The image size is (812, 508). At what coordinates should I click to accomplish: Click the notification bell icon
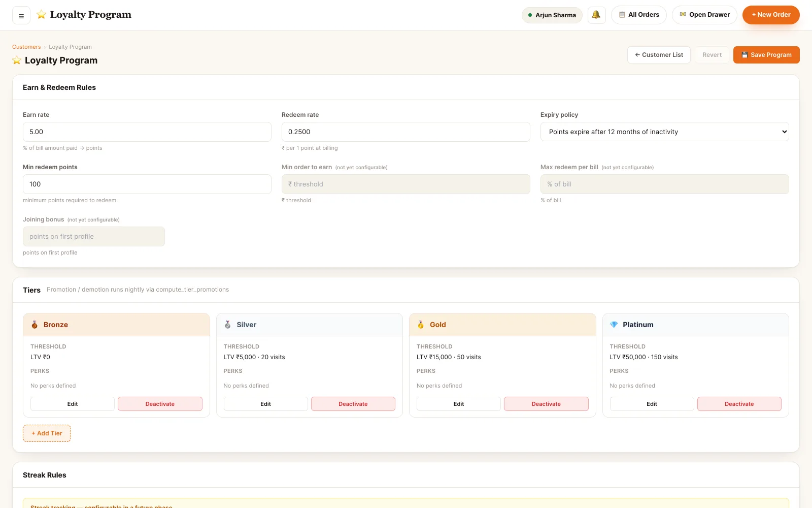pyautogui.click(x=596, y=15)
